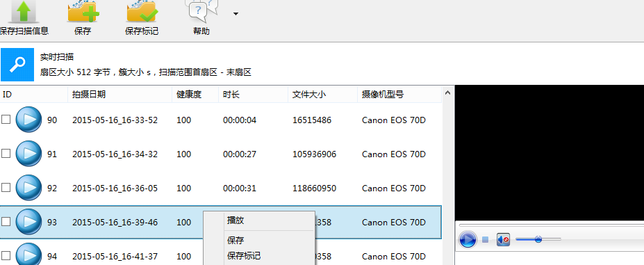Check the checkbox for row 92
Viewport: 644px width, 265px height.
pyautogui.click(x=6, y=188)
